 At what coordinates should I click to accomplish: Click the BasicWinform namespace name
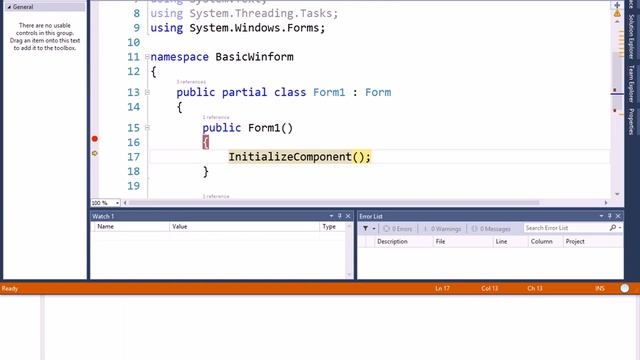tap(254, 57)
